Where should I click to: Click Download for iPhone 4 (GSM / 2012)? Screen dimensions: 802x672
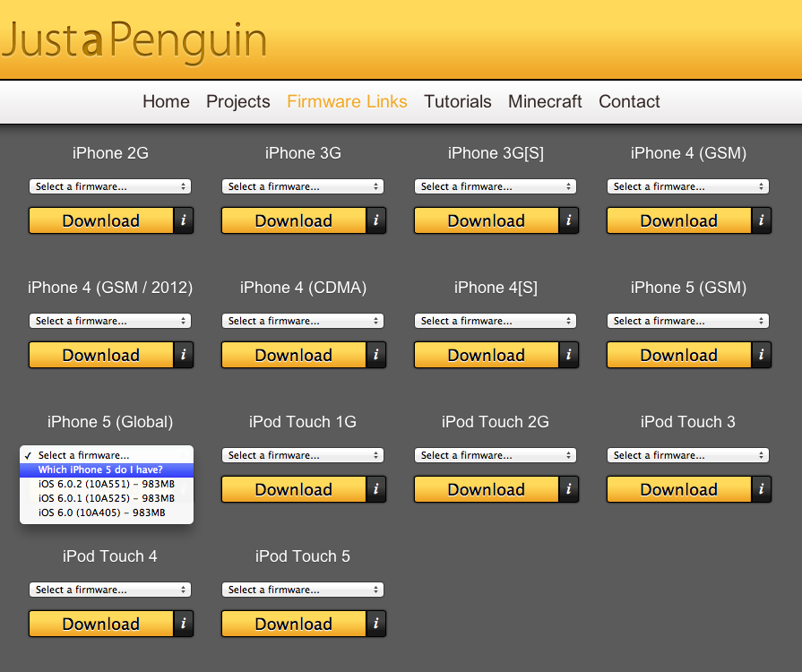pos(101,355)
